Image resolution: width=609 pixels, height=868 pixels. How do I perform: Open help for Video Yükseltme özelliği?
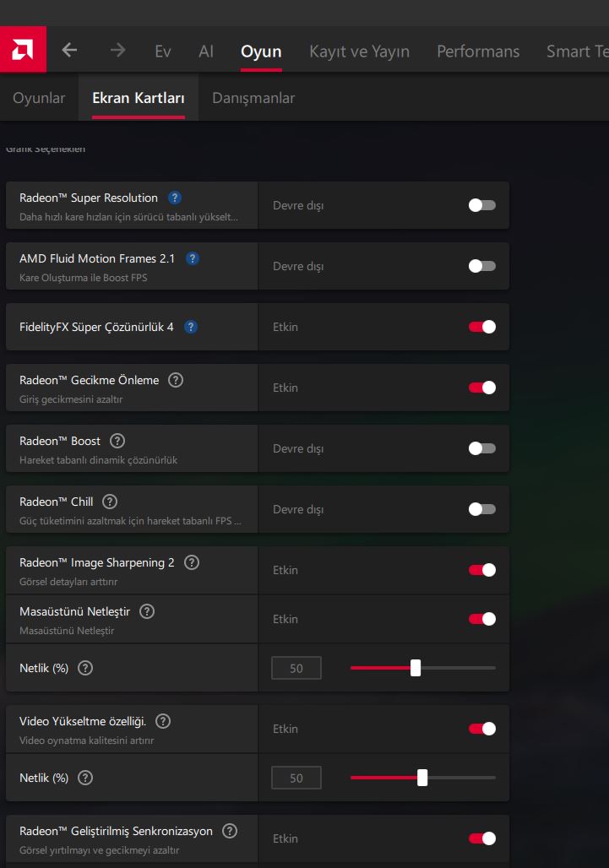(x=163, y=721)
